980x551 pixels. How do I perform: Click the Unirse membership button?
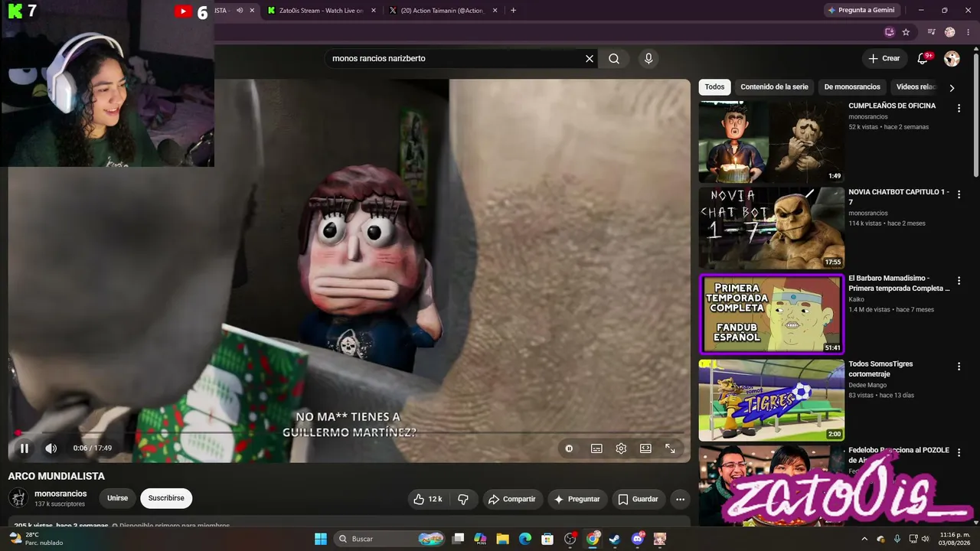pyautogui.click(x=117, y=498)
